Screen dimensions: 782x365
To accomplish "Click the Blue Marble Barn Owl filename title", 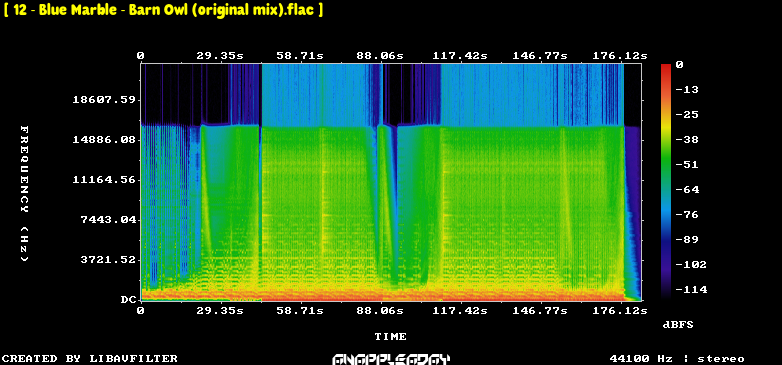I will (x=163, y=10).
